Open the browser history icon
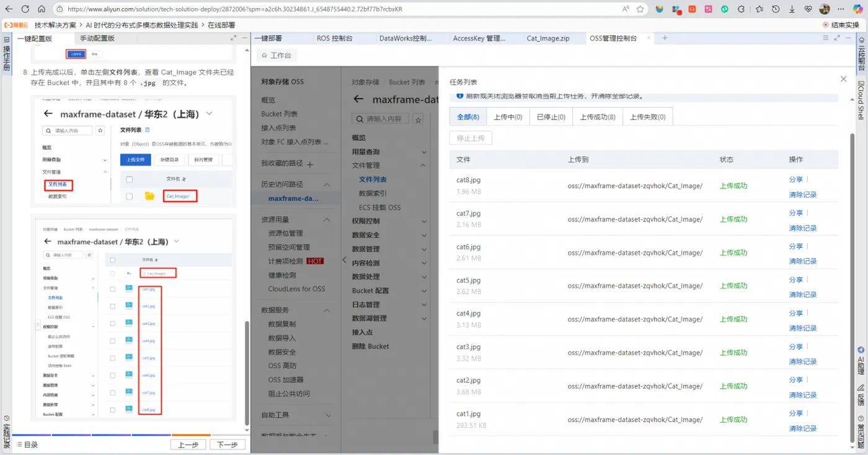 (776, 9)
